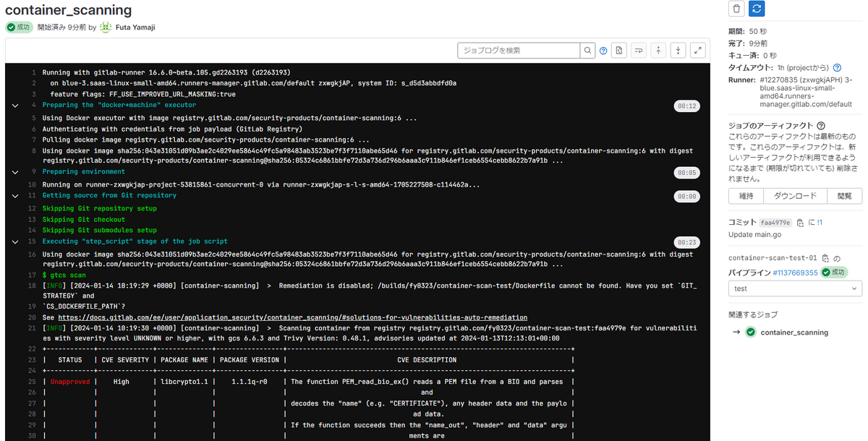Open merge request !1
Screen dimensions: 868x441
pyautogui.click(x=820, y=223)
